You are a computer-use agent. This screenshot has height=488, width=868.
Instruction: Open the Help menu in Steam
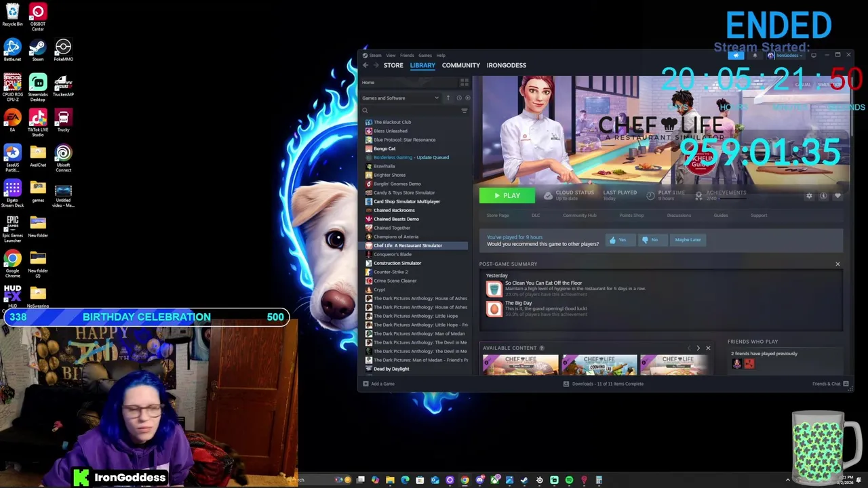tap(441, 56)
